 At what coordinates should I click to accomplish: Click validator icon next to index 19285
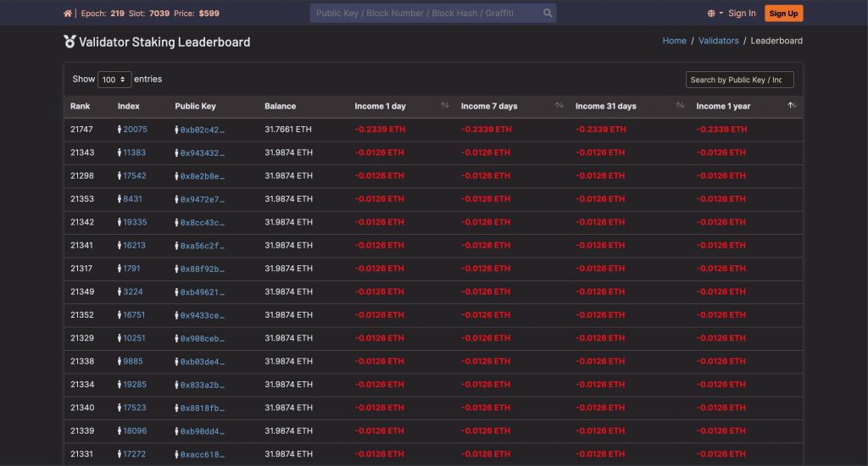[119, 385]
